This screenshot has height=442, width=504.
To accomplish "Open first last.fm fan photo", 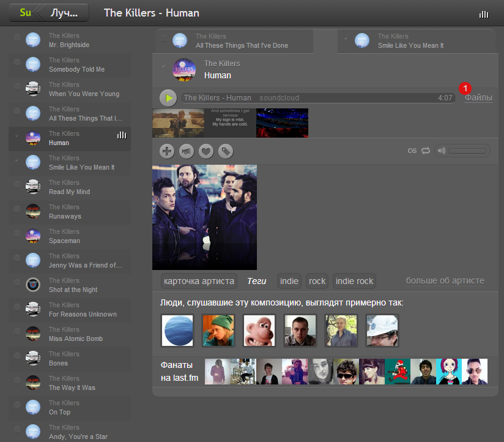I will coord(218,372).
